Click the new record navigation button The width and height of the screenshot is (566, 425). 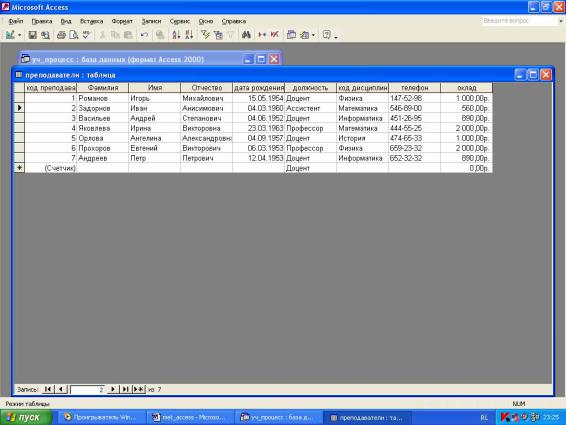point(139,389)
